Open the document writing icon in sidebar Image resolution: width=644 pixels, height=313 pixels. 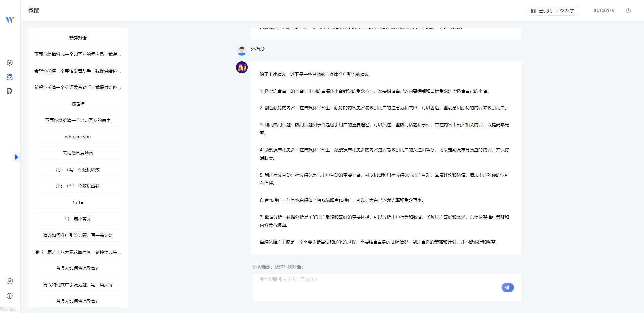[10, 91]
